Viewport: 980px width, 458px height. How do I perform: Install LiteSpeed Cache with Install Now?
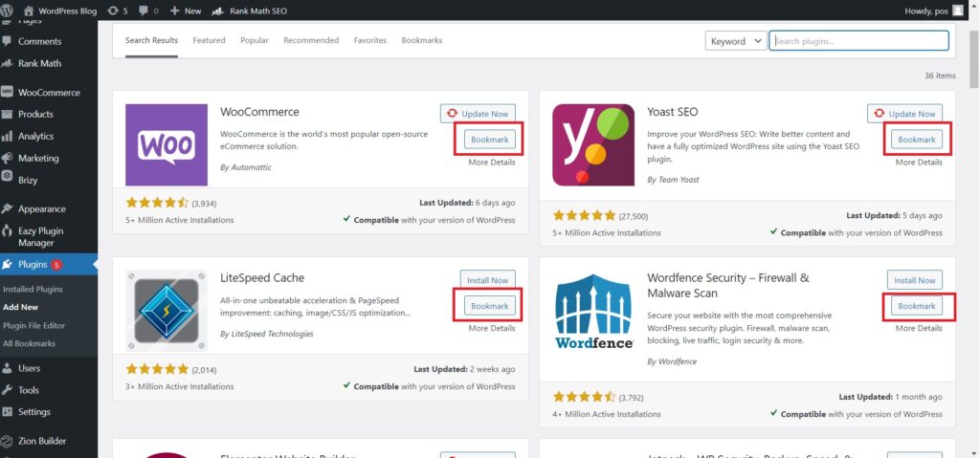click(488, 280)
